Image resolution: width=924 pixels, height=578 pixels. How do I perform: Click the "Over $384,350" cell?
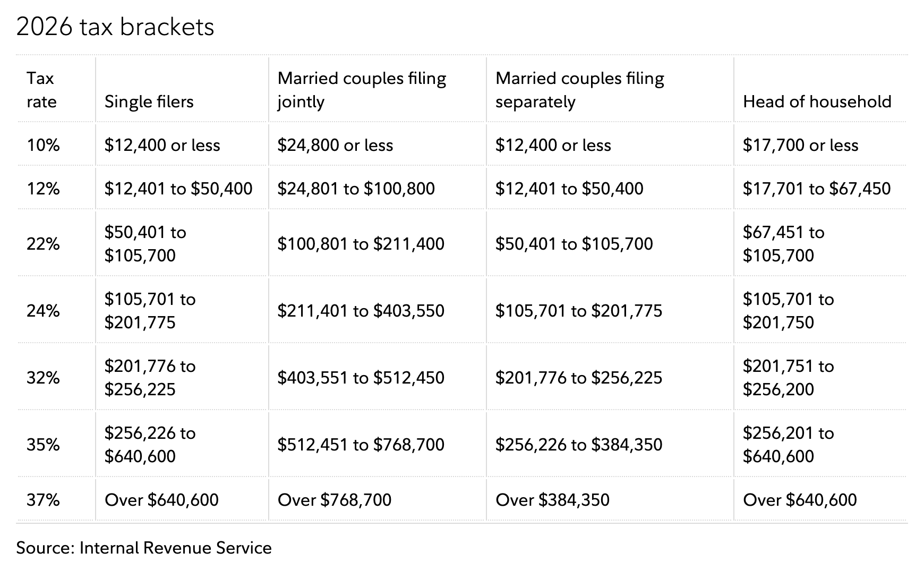[552, 500]
